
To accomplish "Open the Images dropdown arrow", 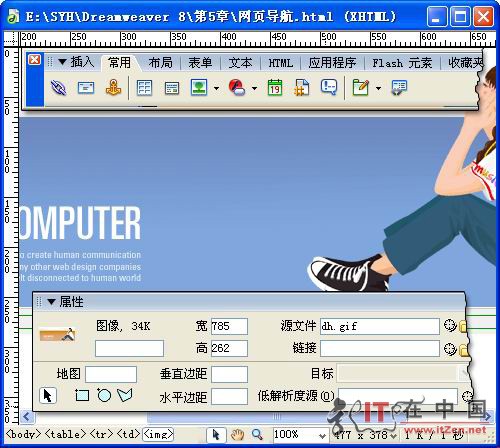I will tap(216, 88).
